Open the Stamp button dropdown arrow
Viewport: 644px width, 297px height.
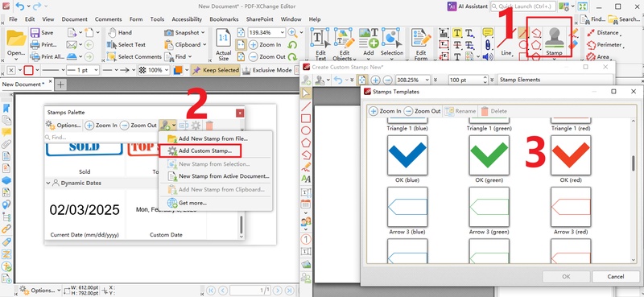(554, 59)
